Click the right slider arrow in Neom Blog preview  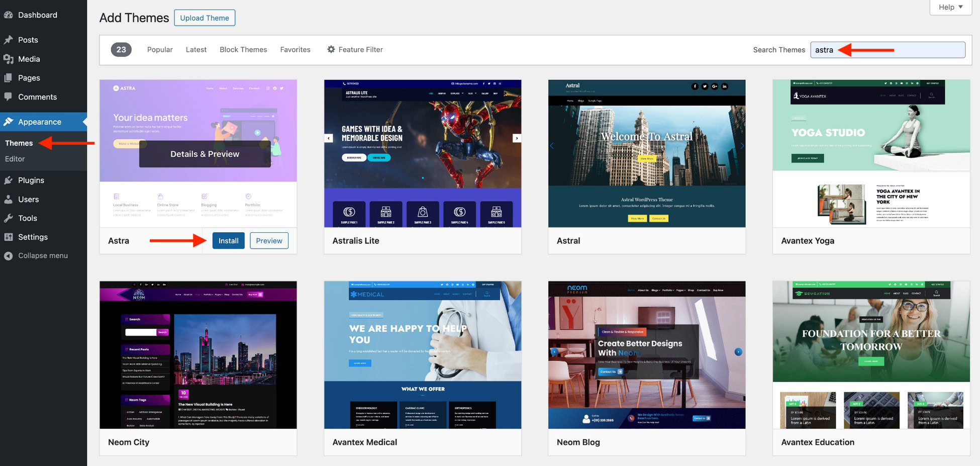(738, 352)
